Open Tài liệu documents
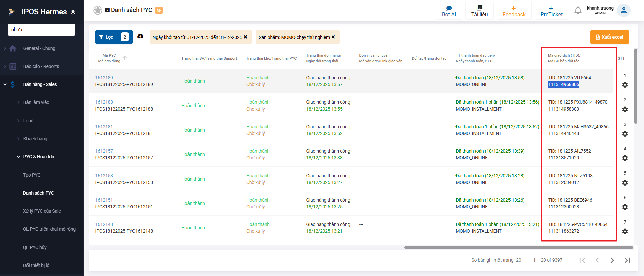Viewport: 644px width, 276px height. point(479,11)
